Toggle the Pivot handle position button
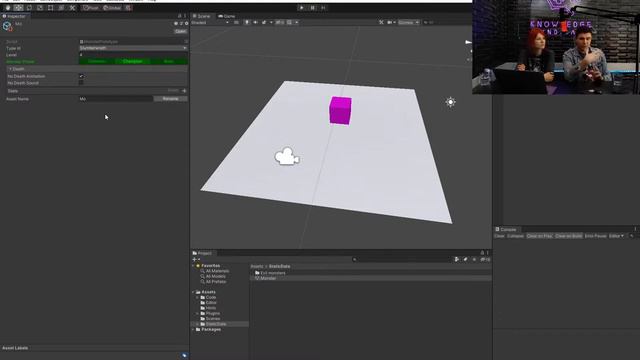640x360 pixels. point(91,8)
